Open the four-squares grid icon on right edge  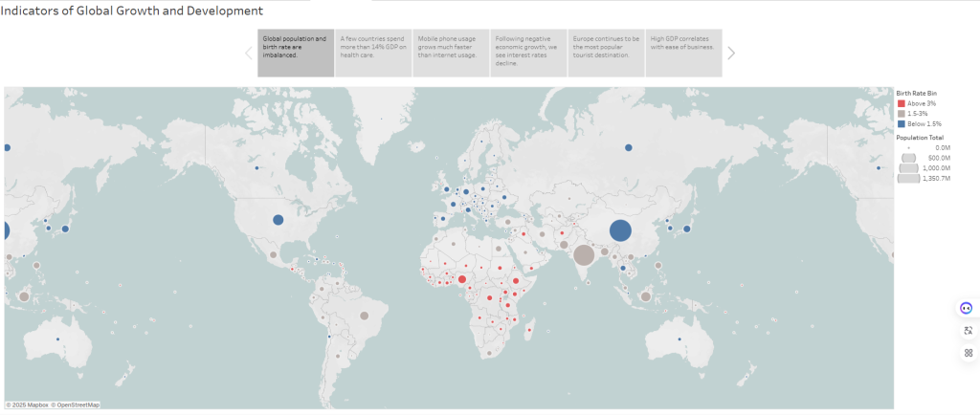968,352
